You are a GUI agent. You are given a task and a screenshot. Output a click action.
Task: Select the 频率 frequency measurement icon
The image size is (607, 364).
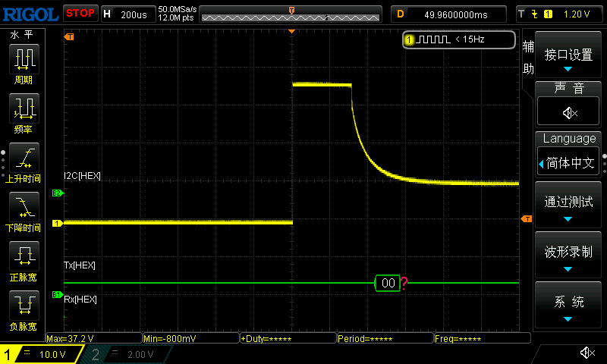pyautogui.click(x=24, y=108)
